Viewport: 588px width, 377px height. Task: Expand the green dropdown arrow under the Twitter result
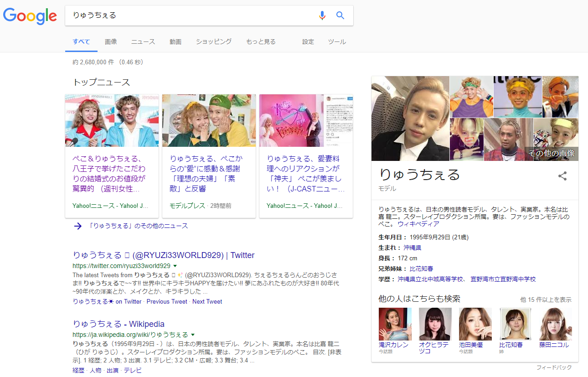tap(175, 265)
